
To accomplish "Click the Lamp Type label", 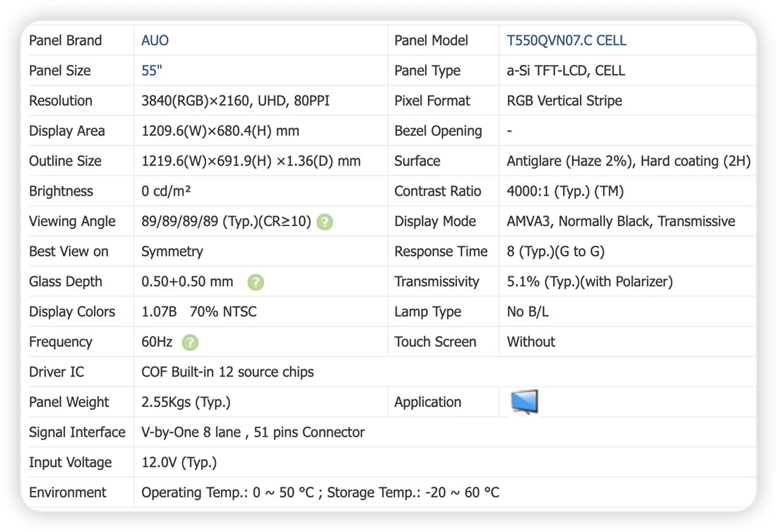I will (427, 312).
